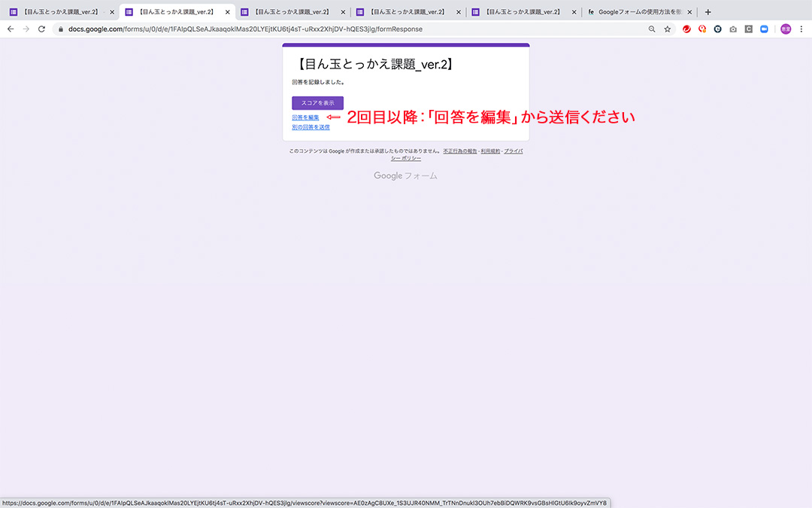Click the red Trend Micro extension icon
The image size is (812, 508).
686,29
